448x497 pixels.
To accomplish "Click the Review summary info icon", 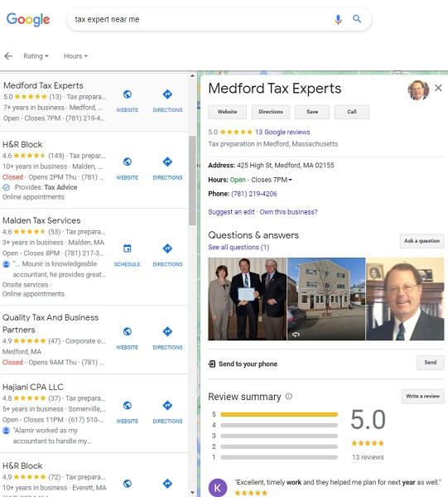I will pyautogui.click(x=289, y=396).
